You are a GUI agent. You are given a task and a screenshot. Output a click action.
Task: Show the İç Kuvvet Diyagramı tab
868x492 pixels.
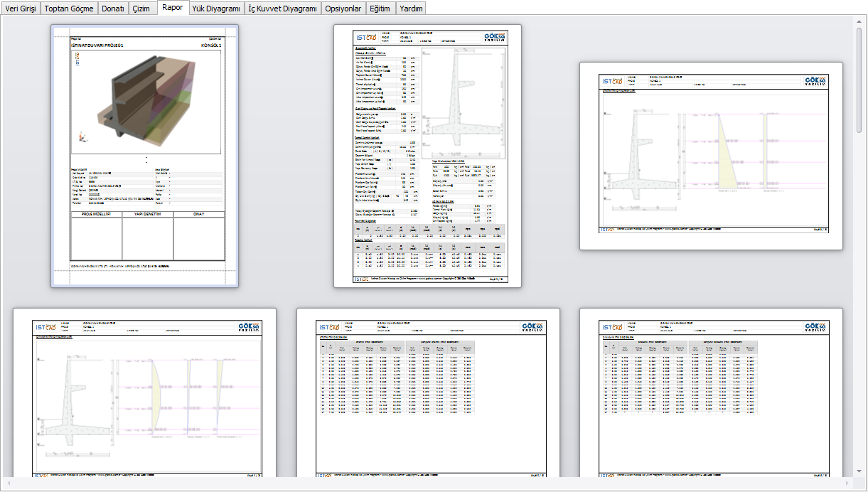(283, 9)
